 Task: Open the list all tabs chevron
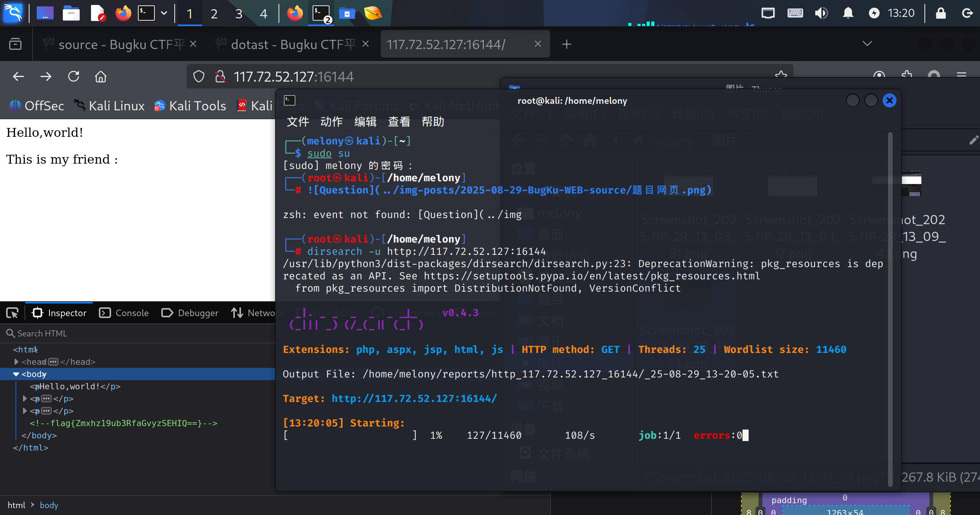point(867,44)
